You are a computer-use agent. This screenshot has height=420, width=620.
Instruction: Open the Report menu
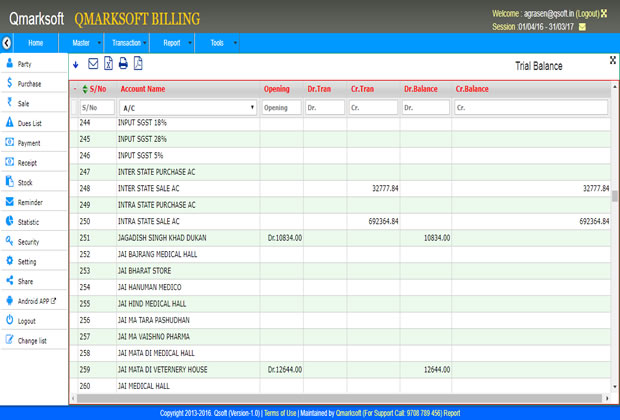[172, 43]
